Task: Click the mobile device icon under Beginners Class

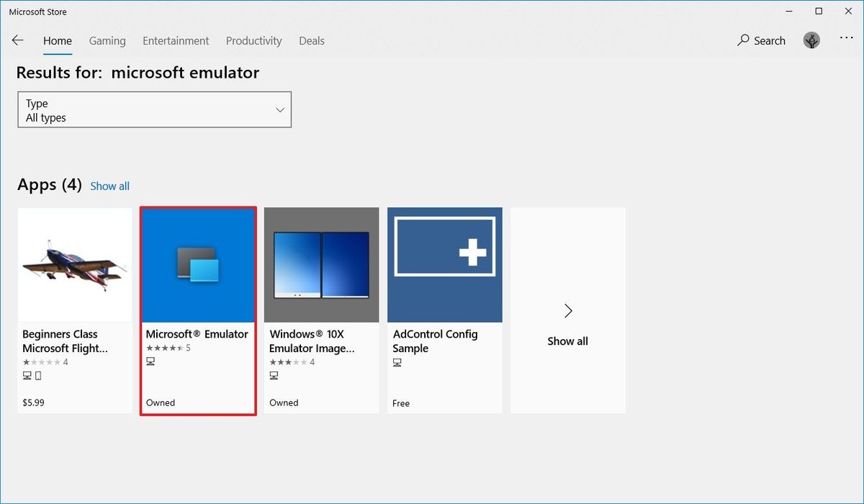Action: click(37, 375)
